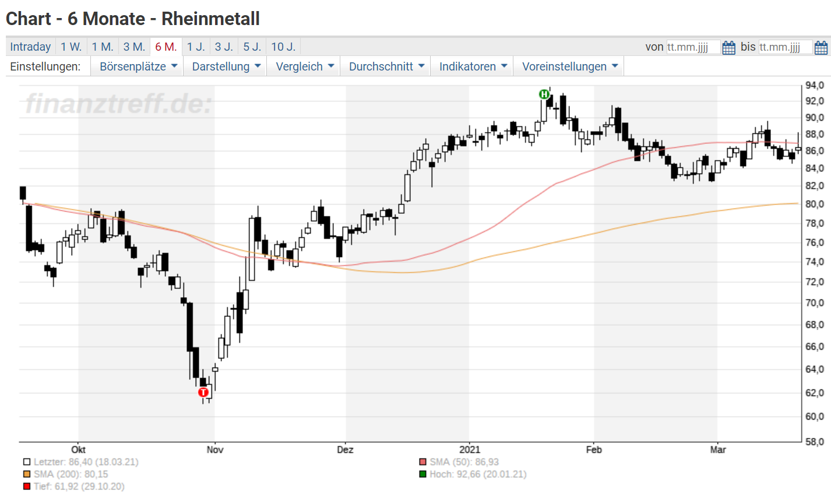The width and height of the screenshot is (831, 504).
Task: Open the 'von' date calendar picker icon
Action: 728,47
